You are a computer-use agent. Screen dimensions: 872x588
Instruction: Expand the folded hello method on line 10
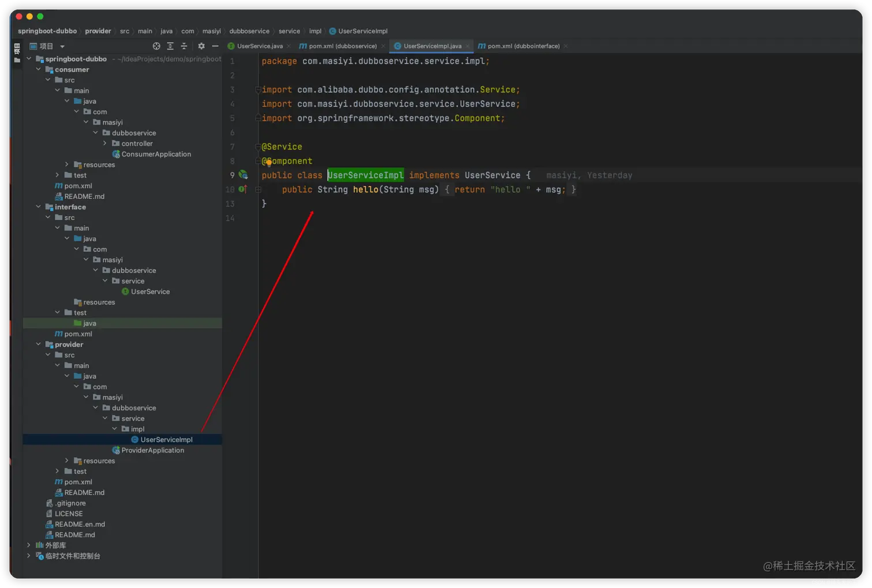click(258, 189)
